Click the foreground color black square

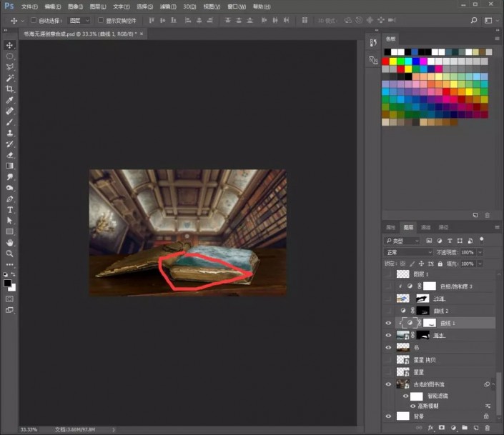(x=7, y=283)
